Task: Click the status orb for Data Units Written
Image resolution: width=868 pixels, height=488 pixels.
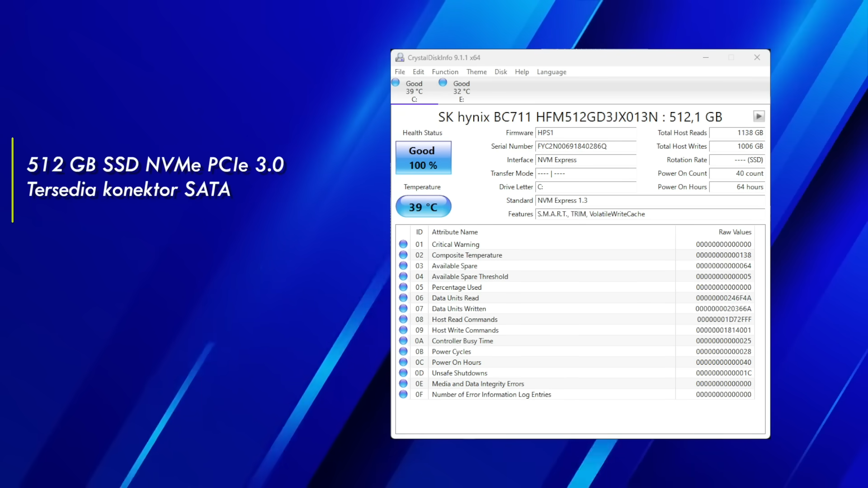Action: 403,309
